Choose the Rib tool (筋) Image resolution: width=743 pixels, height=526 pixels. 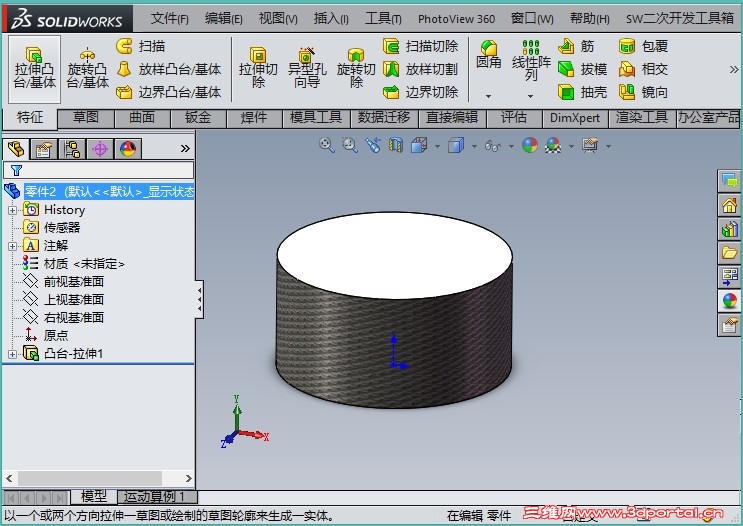576,46
